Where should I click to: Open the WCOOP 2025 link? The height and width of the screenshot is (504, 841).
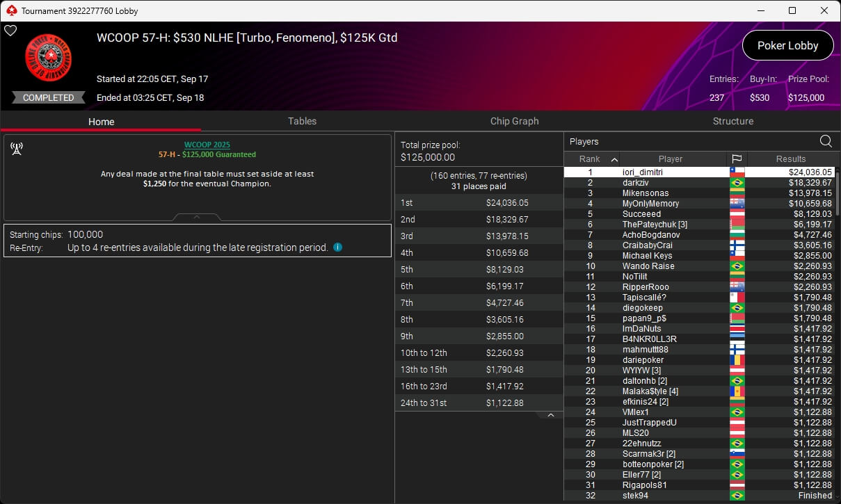pyautogui.click(x=207, y=145)
